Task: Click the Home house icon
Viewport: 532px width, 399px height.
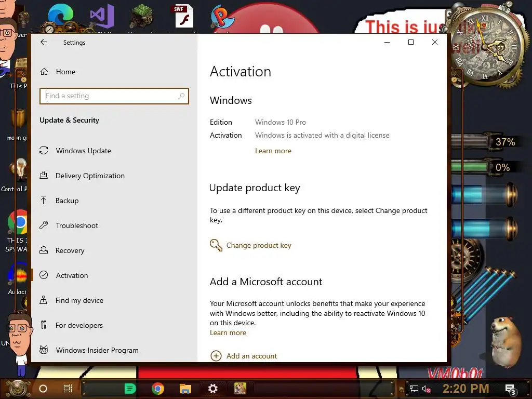Action: (x=44, y=72)
